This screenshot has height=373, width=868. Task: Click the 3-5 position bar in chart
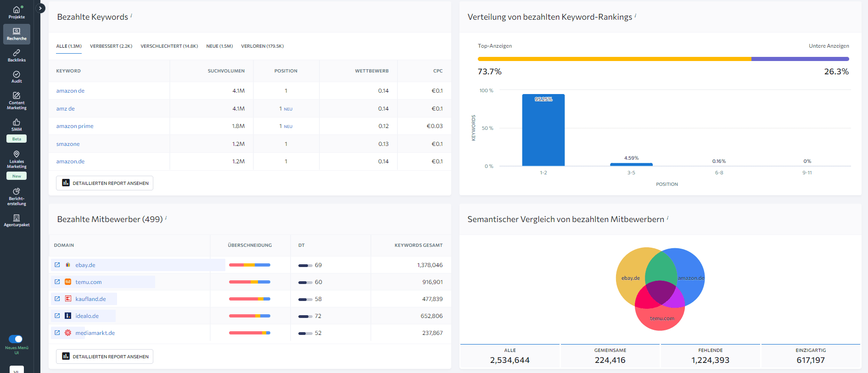tap(631, 164)
